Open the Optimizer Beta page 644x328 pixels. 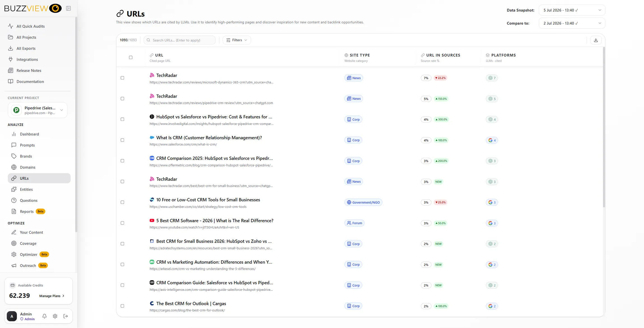(x=39, y=254)
